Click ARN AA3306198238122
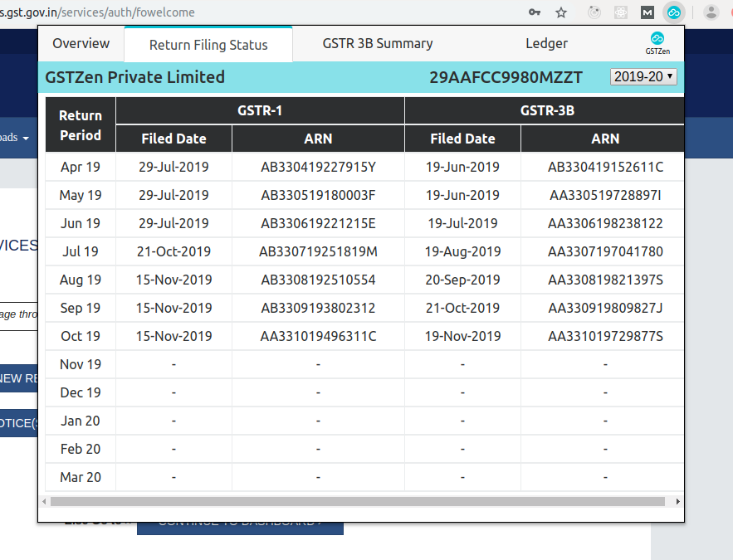 (x=605, y=223)
